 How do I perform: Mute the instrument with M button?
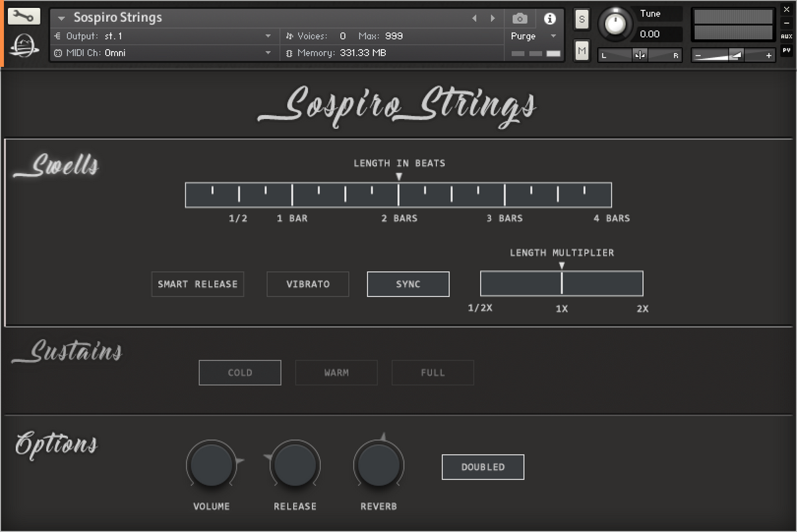582,50
